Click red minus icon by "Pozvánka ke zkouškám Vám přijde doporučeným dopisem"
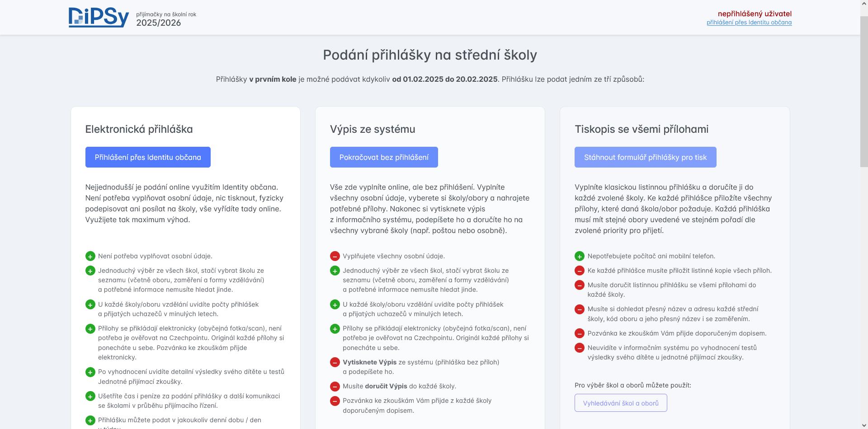The image size is (868, 429). pos(580,334)
